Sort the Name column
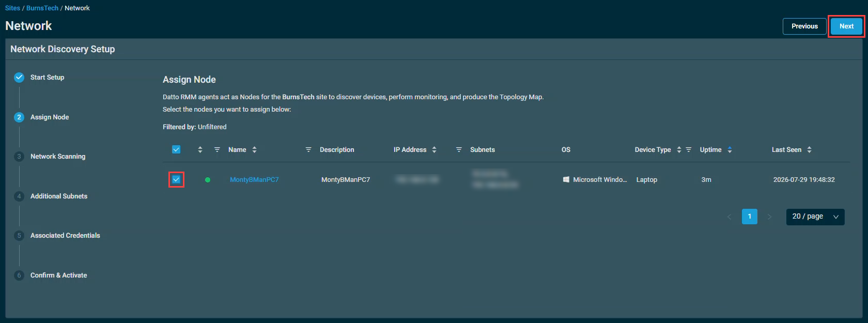The image size is (868, 323). 254,150
